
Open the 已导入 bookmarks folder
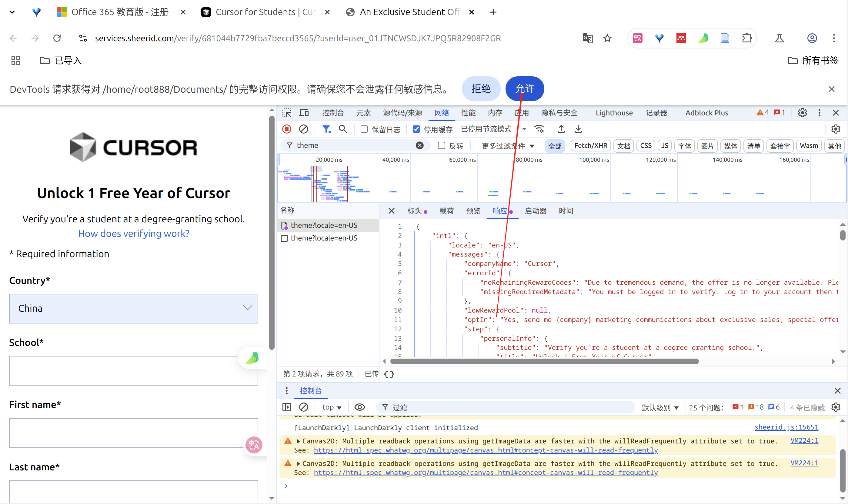click(x=61, y=61)
